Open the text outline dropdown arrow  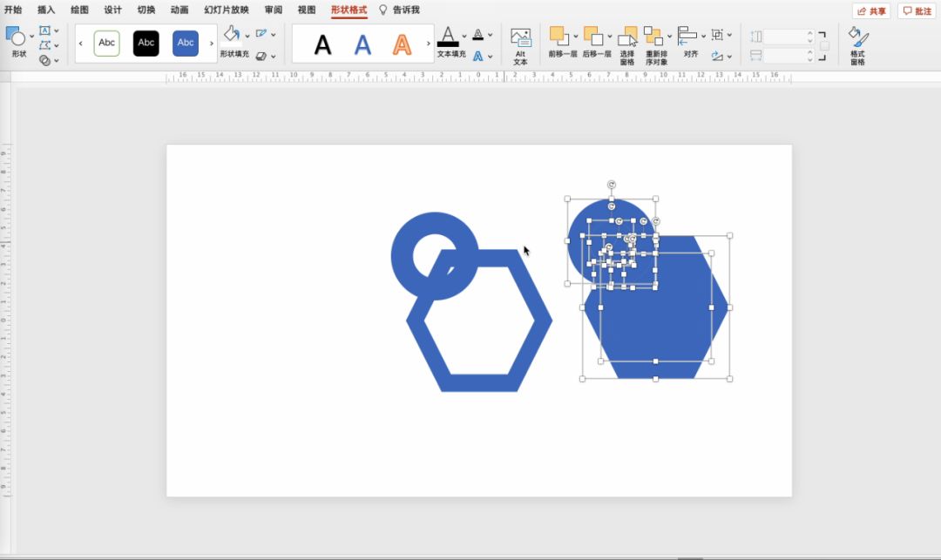click(491, 35)
